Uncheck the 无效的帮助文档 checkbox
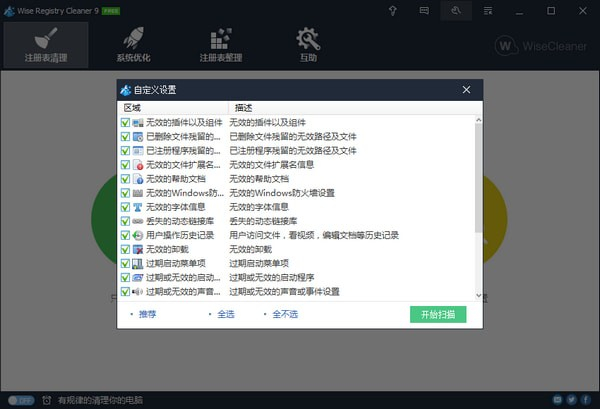600x409 pixels. tap(125, 178)
